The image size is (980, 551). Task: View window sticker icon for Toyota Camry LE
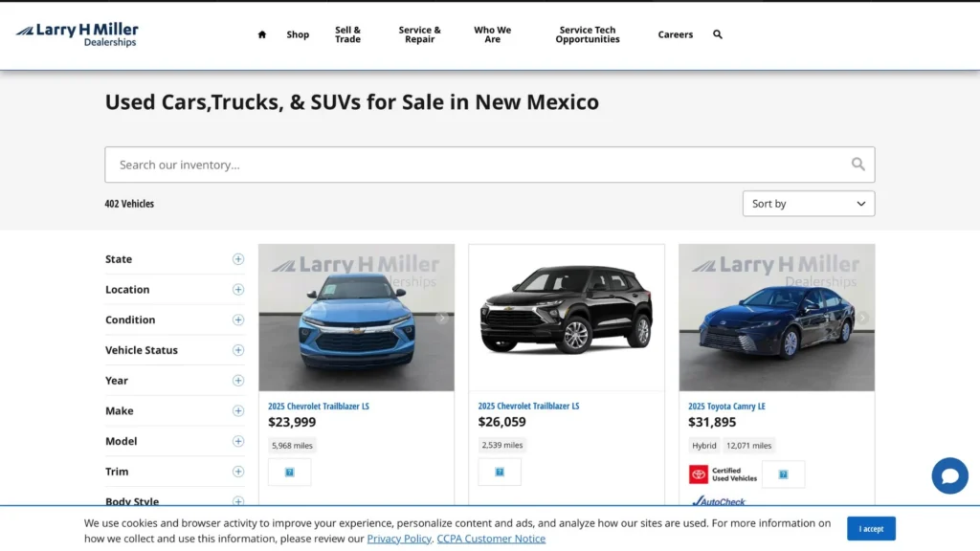[783, 474]
